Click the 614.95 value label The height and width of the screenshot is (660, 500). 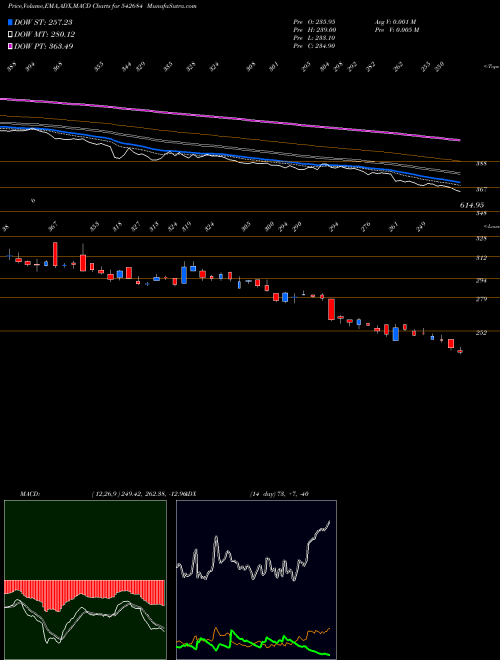click(471, 205)
